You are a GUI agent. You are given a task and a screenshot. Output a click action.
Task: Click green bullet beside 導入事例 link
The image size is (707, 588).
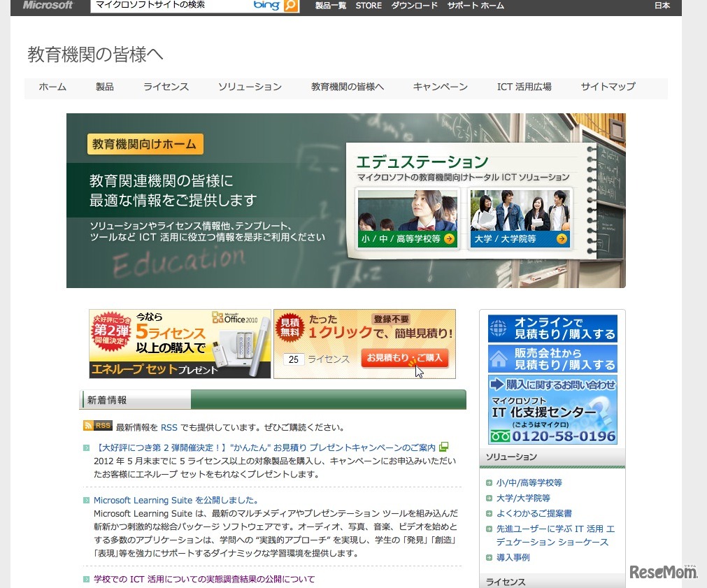[x=489, y=558]
